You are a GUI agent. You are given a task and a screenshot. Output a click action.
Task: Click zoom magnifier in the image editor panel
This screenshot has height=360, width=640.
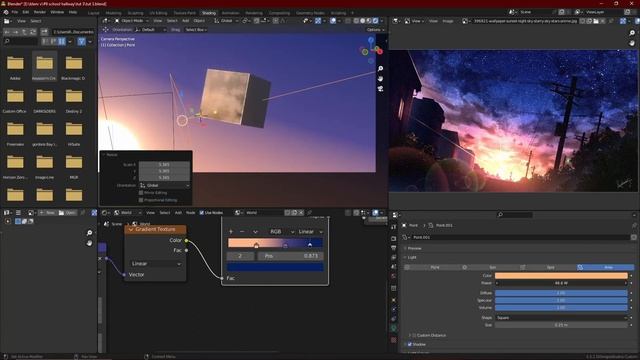[632, 33]
